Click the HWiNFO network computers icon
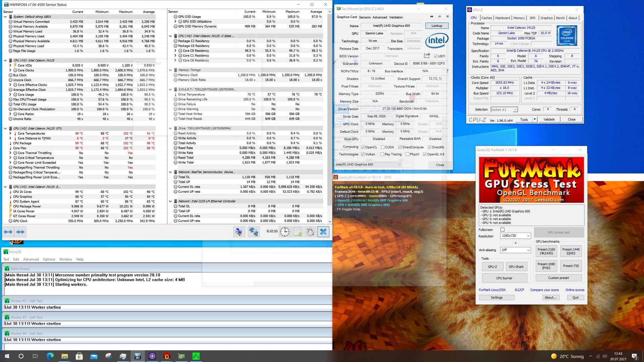The image size is (644, 362). pyautogui.click(x=253, y=232)
